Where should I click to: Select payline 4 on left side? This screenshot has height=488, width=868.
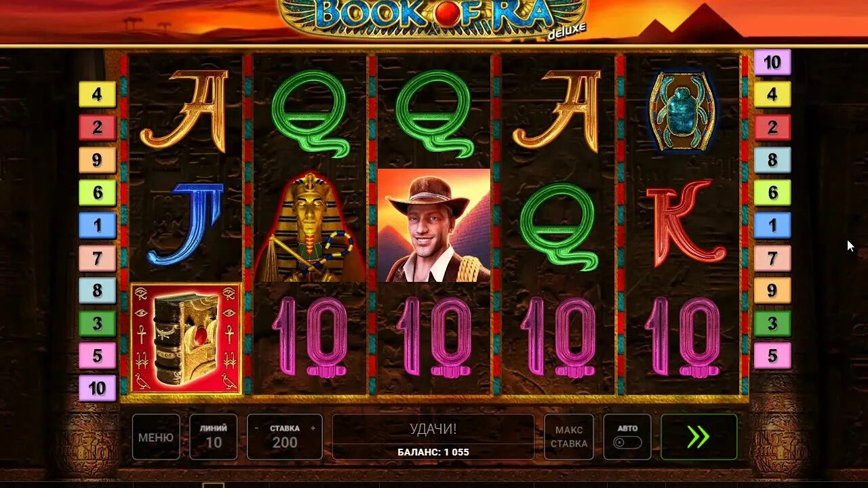pos(98,94)
